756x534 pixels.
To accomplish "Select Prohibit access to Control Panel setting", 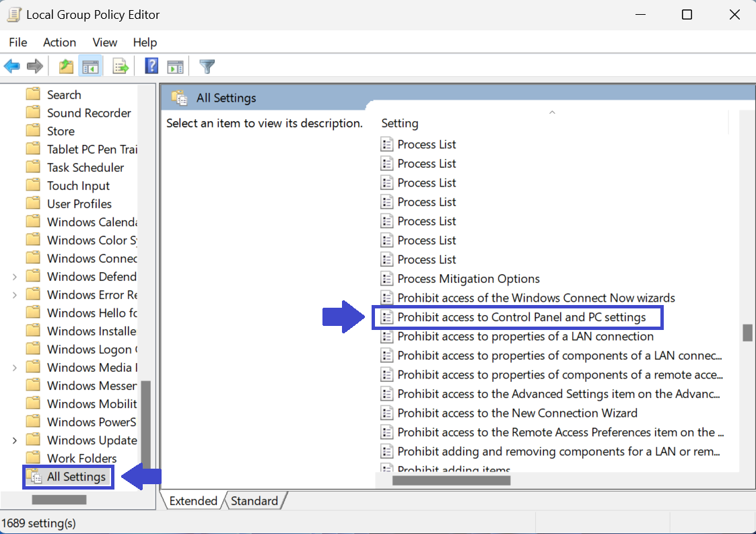I will (x=521, y=317).
